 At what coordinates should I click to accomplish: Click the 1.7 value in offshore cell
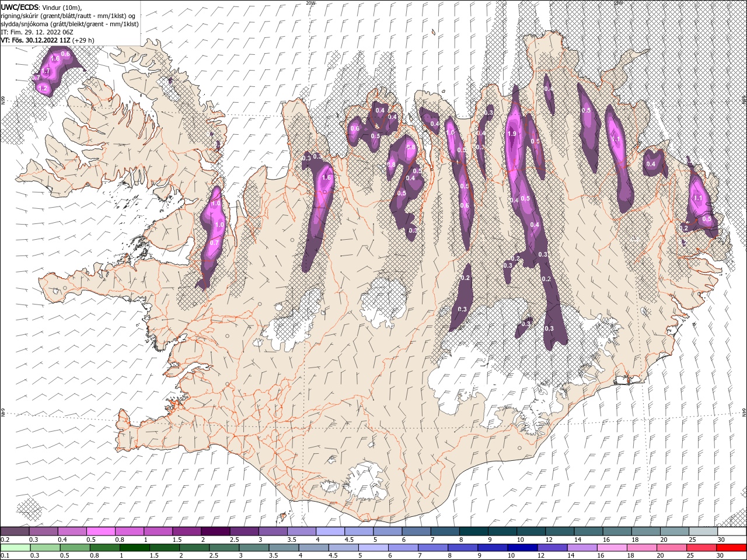pos(46,72)
